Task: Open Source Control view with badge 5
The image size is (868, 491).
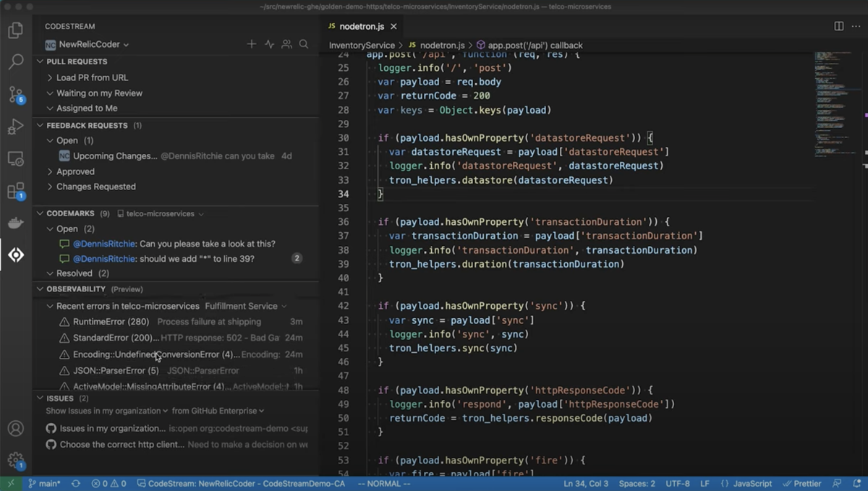Action: pos(15,95)
